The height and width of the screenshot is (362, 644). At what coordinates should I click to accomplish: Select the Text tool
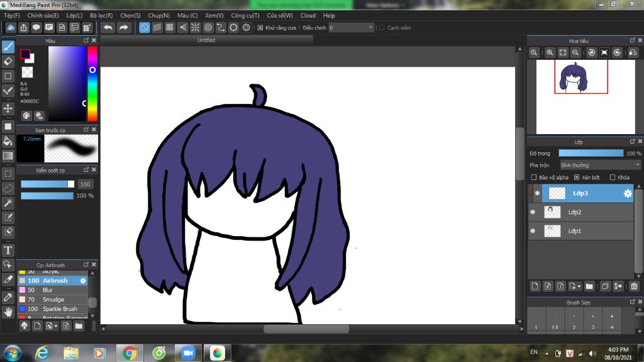8,250
